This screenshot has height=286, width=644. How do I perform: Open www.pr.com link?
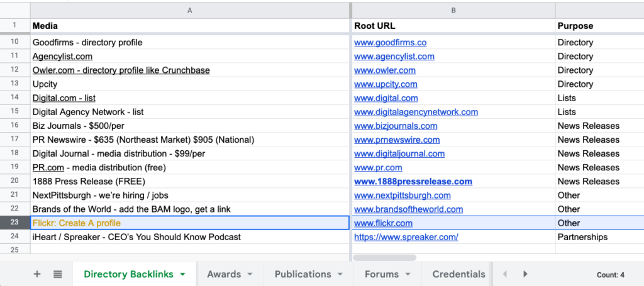coord(378,168)
